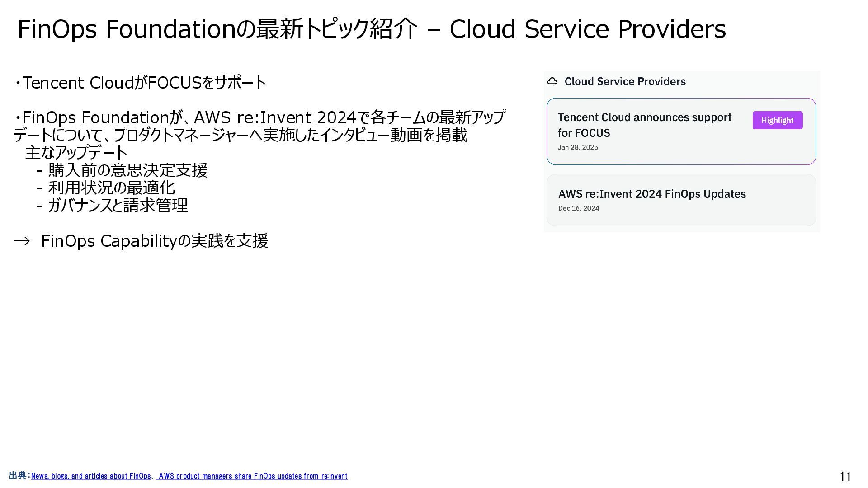Click the Dec 16, 2024 date text
Screen dimensions: 868x488
click(x=579, y=208)
